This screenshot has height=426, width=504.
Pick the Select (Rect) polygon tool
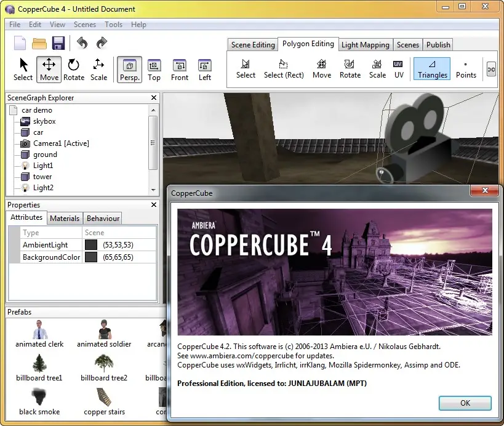pyautogui.click(x=284, y=69)
